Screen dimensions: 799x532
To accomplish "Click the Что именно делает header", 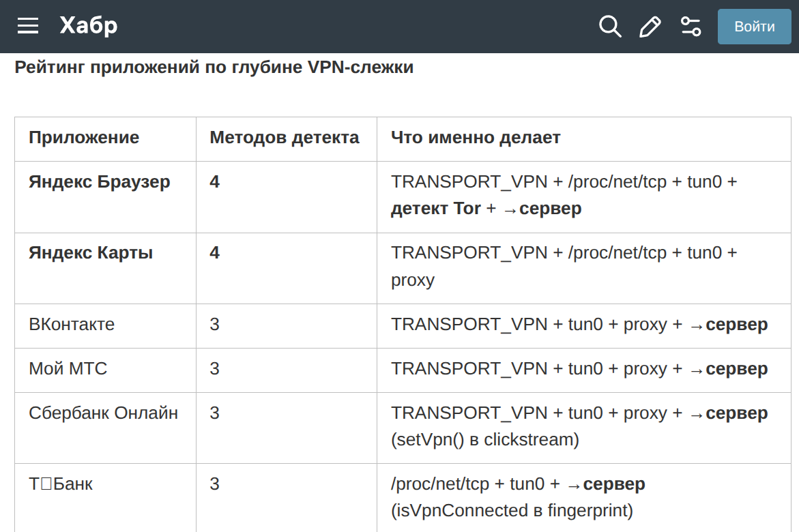I will [x=476, y=138].
